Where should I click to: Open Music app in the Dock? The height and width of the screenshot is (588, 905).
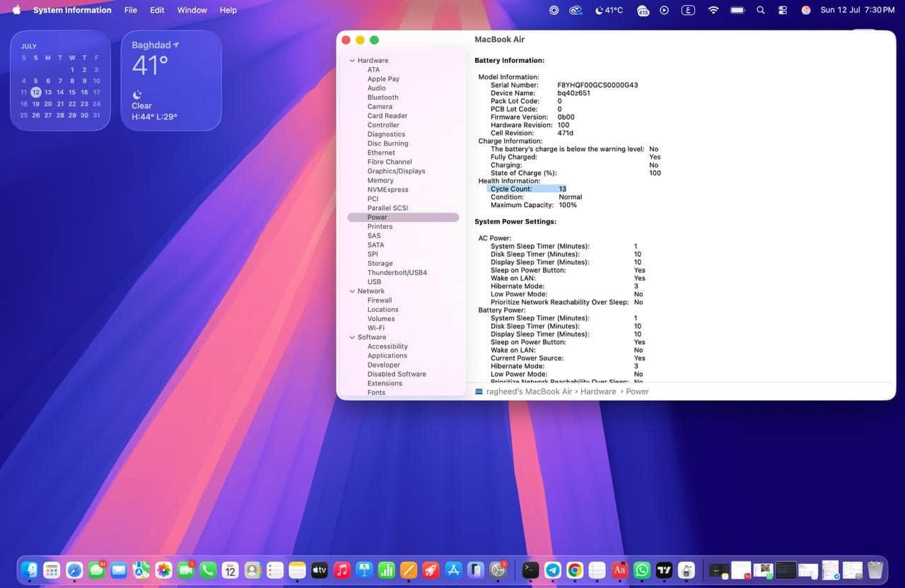pyautogui.click(x=342, y=570)
